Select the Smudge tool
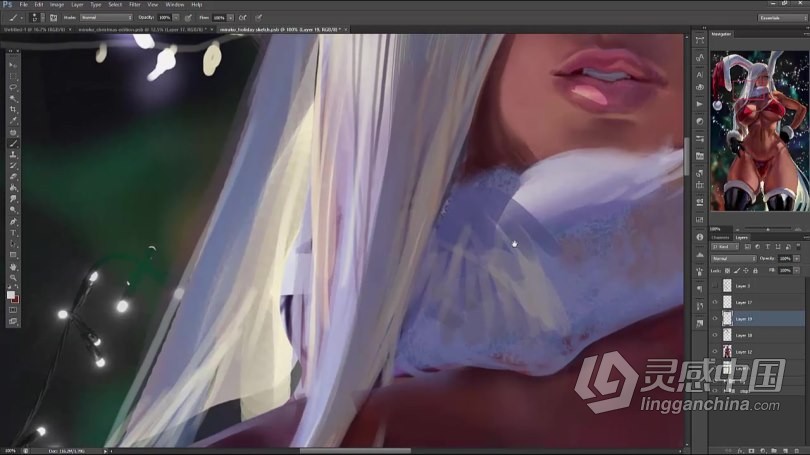Viewport: 810px width, 455px height. 13,199
